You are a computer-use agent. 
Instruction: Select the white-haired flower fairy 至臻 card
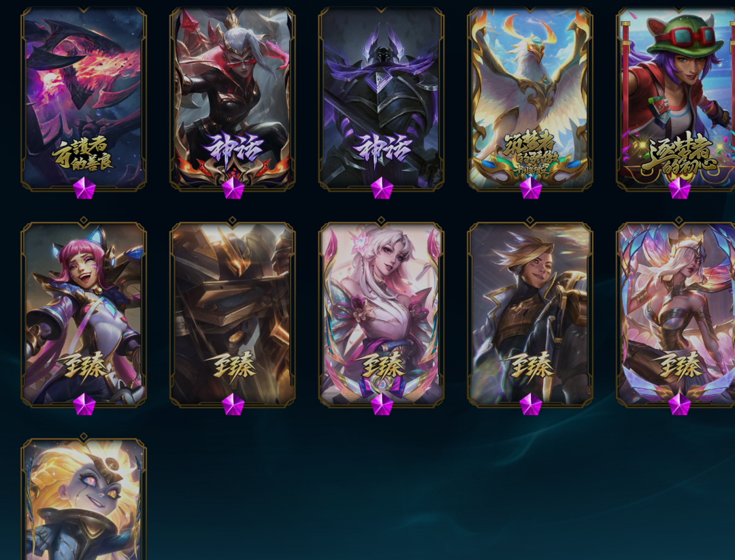click(x=381, y=312)
